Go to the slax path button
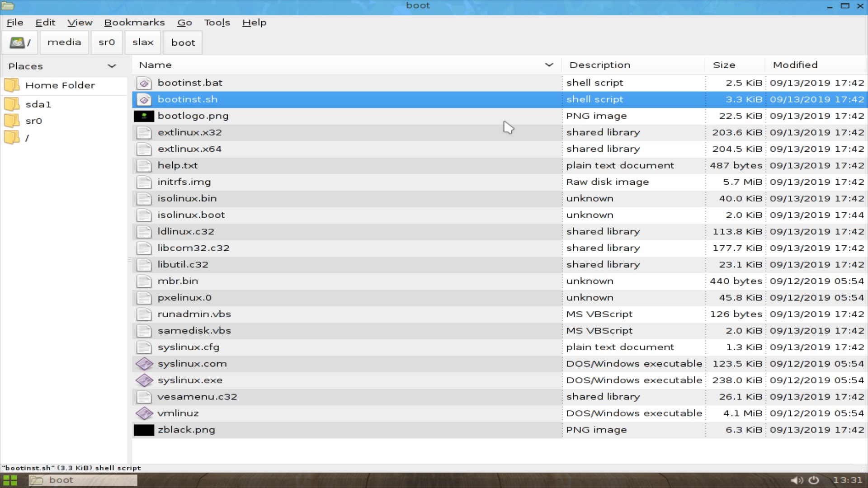This screenshot has height=488, width=868. point(143,42)
